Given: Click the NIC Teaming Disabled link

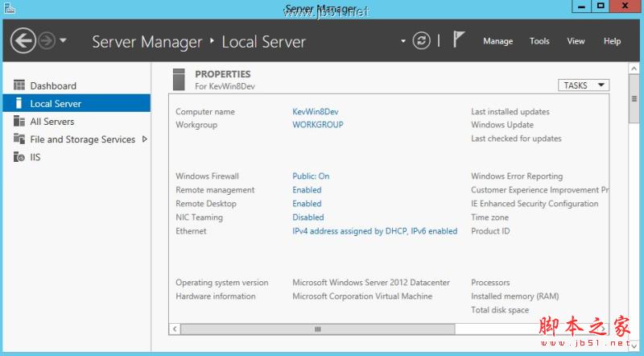Looking at the screenshot, I should pos(308,217).
